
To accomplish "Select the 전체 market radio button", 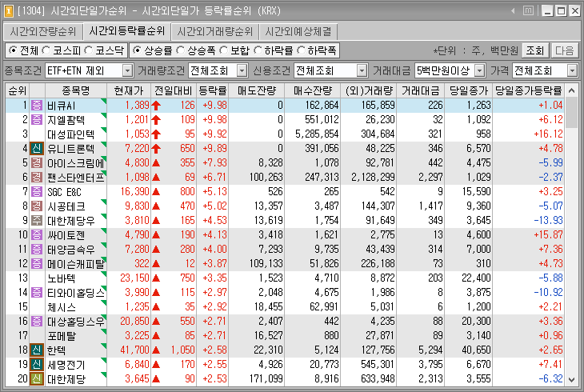I will [x=13, y=50].
